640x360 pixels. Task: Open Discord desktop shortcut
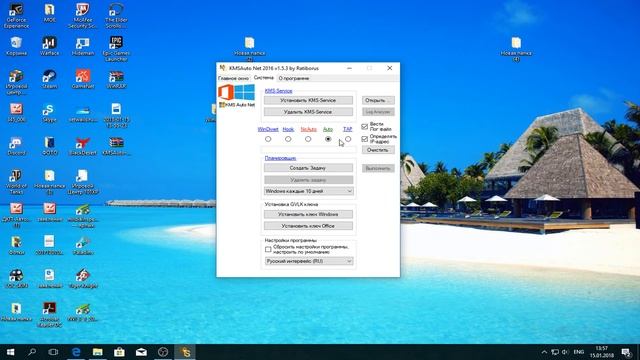16,146
